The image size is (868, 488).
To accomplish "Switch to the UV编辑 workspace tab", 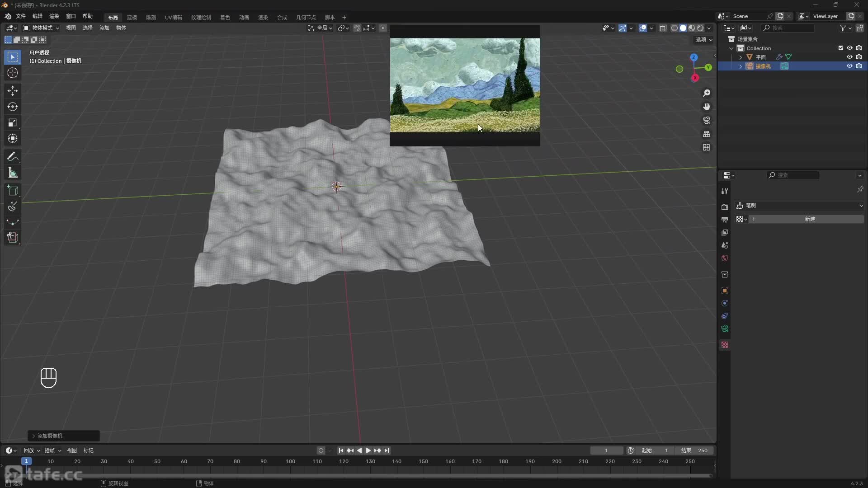I will [x=174, y=17].
